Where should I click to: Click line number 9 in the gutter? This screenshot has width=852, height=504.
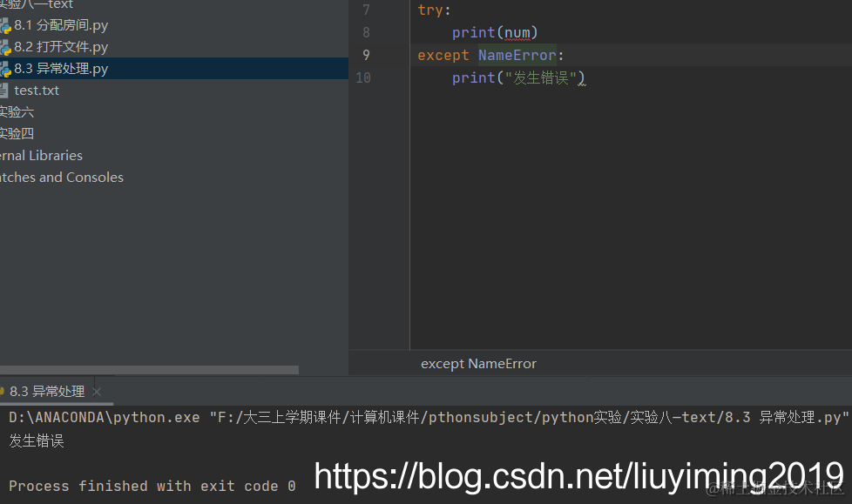(366, 55)
